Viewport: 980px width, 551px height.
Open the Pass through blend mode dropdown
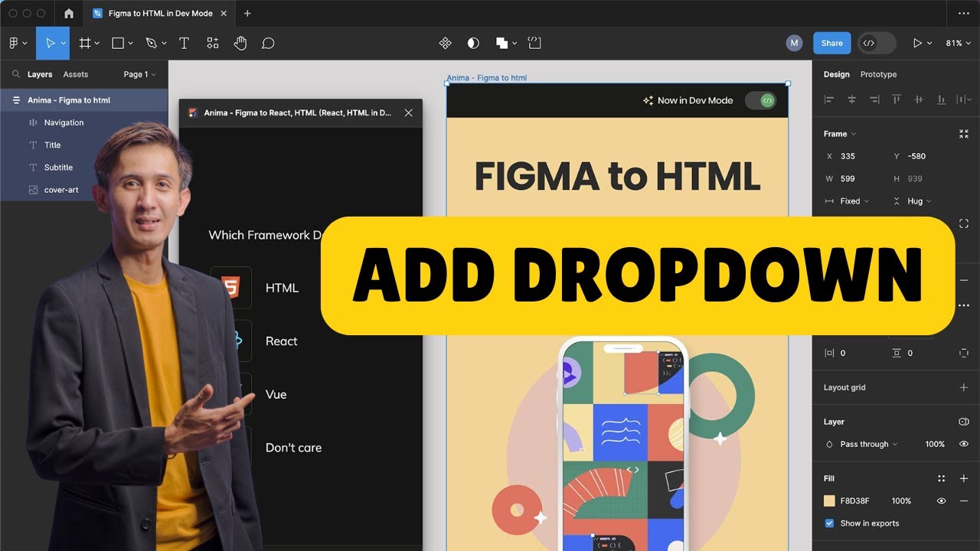click(x=869, y=444)
